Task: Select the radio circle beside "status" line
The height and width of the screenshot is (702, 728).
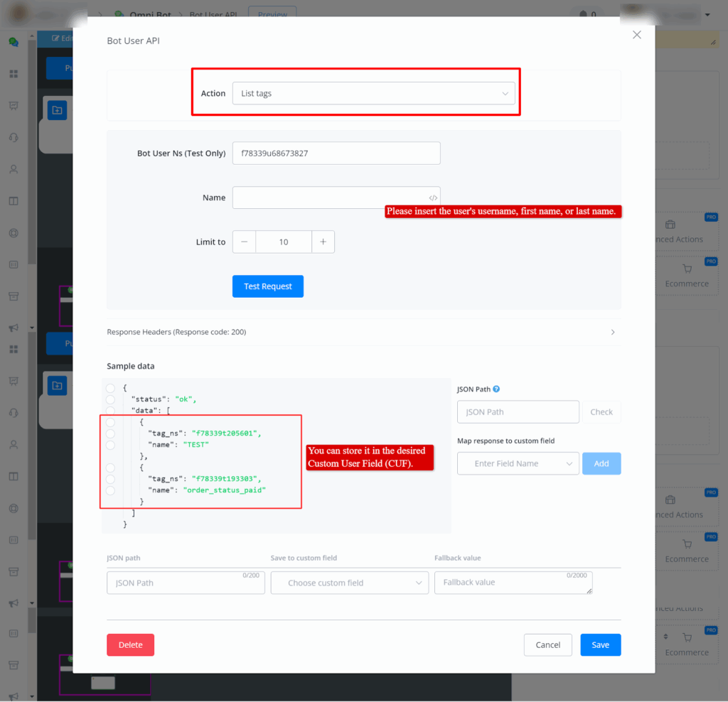Action: pos(110,399)
